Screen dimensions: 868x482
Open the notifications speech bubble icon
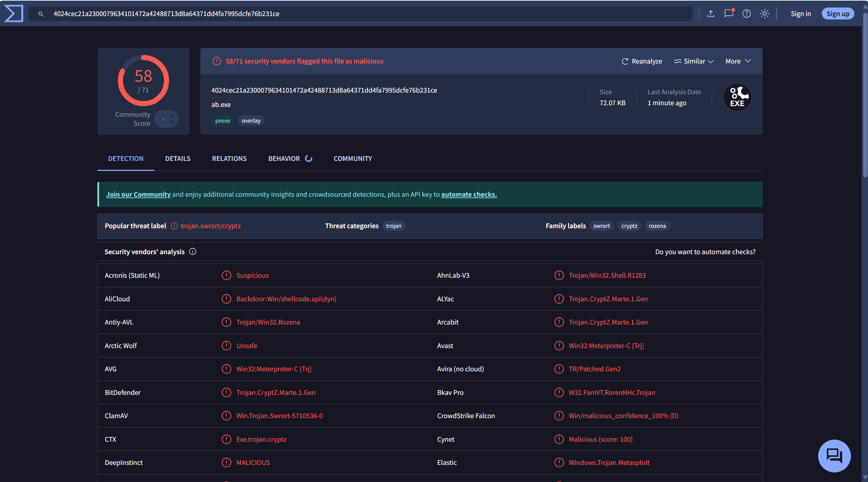click(728, 14)
